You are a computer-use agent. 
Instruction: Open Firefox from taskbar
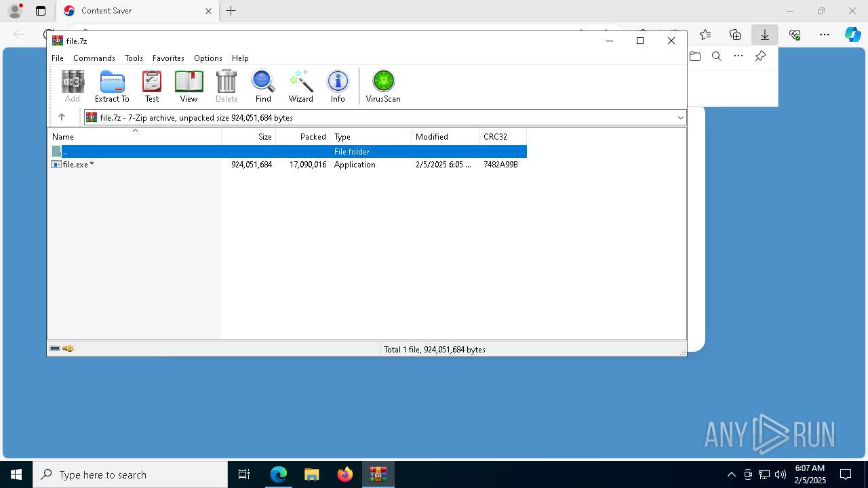coord(345,474)
